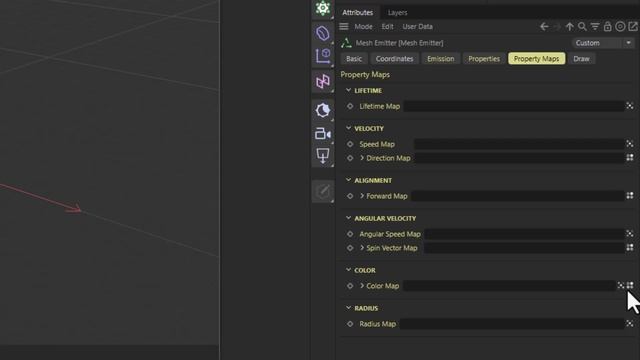Select the purple object tool icon
The height and width of the screenshot is (360, 640).
(323, 33)
